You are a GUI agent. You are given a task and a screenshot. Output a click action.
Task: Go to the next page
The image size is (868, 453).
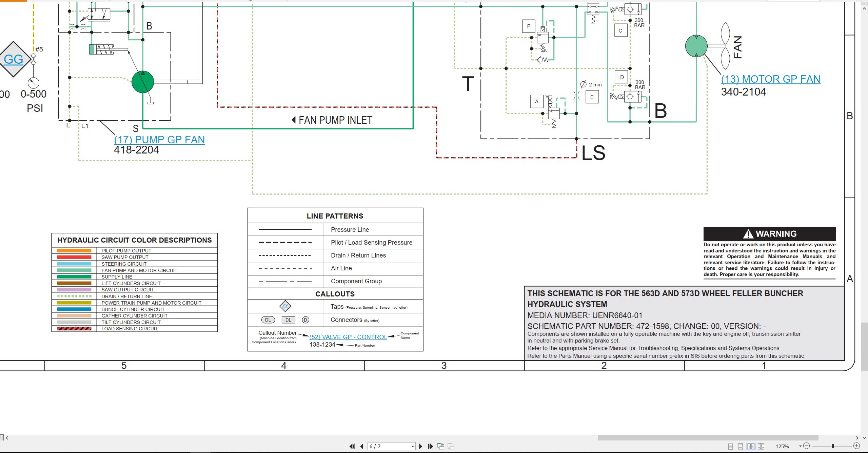[421, 446]
